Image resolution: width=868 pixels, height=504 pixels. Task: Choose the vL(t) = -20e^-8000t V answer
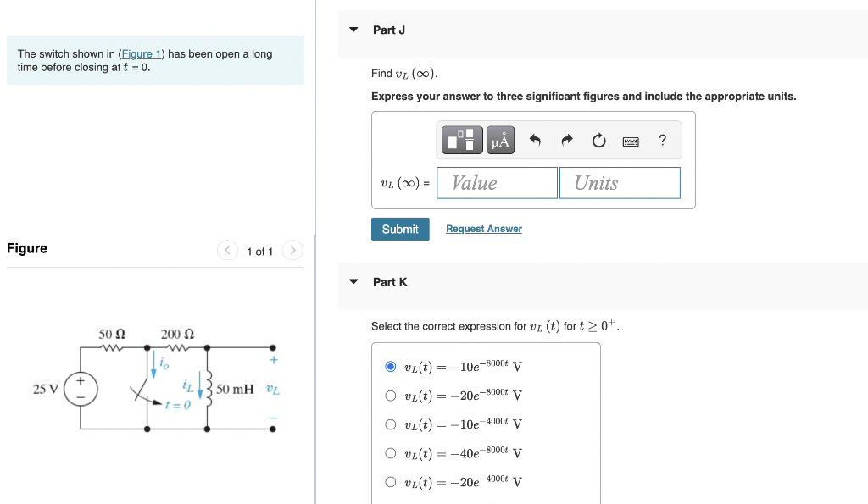tap(391, 395)
